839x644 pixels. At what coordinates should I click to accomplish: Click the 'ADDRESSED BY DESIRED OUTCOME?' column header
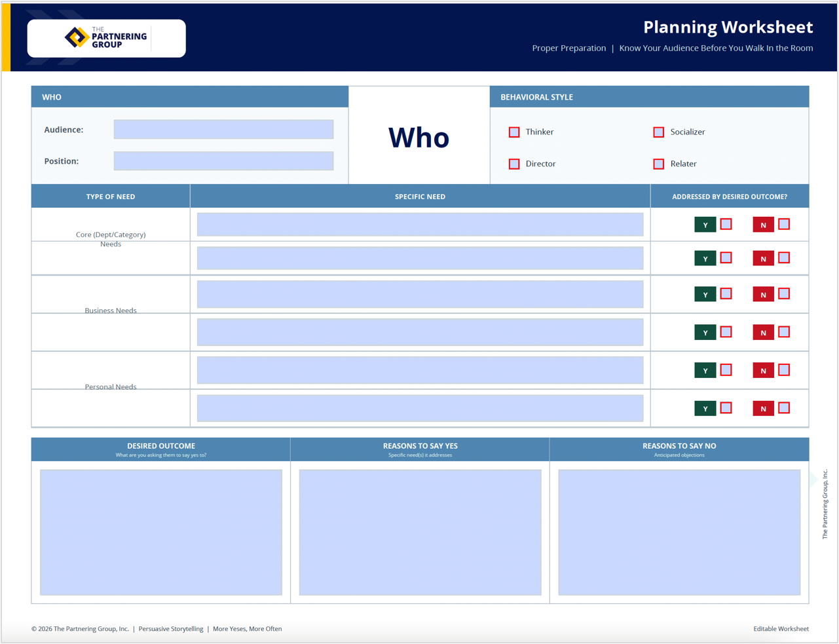tap(730, 197)
